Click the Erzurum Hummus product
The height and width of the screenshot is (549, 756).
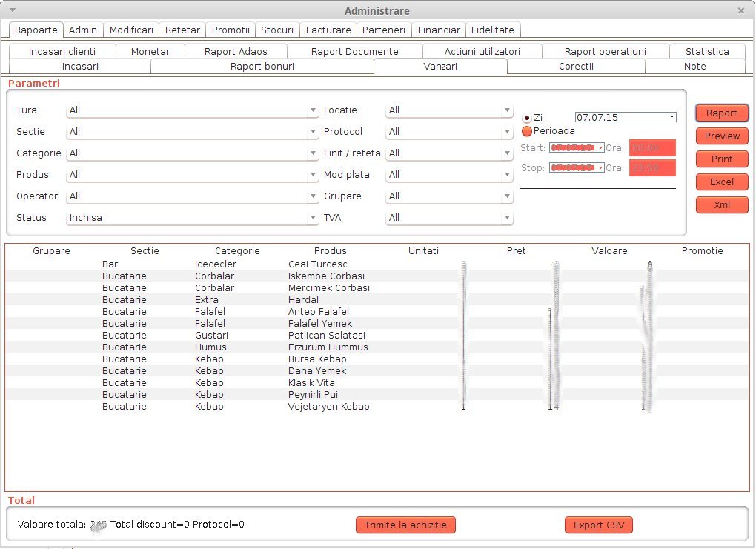pyautogui.click(x=328, y=347)
